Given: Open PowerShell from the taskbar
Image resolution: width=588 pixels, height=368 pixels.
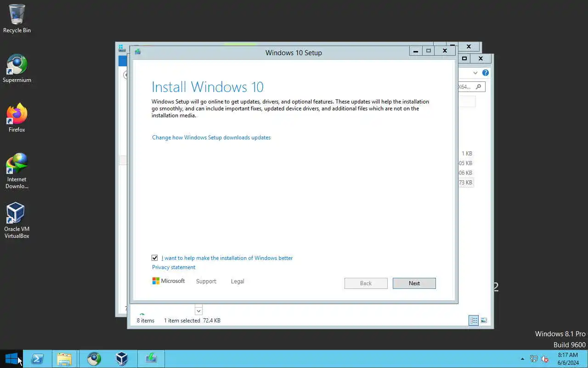Looking at the screenshot, I should click(37, 359).
